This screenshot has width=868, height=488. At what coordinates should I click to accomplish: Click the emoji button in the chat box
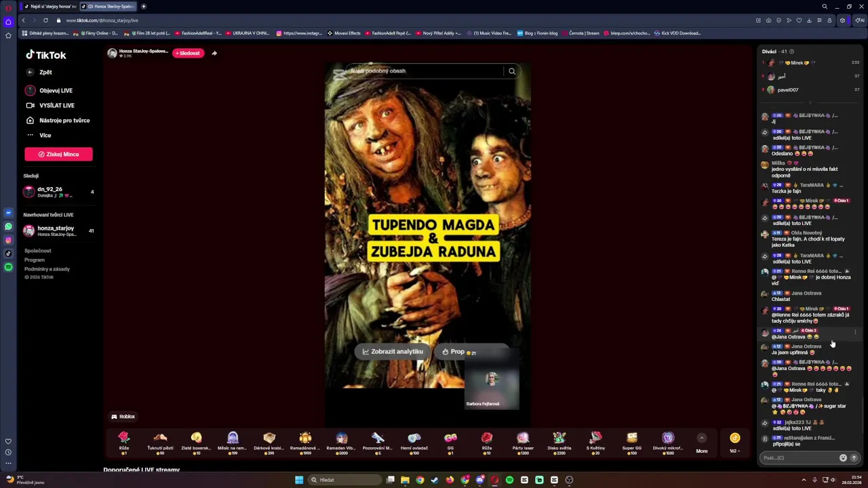coord(843,457)
